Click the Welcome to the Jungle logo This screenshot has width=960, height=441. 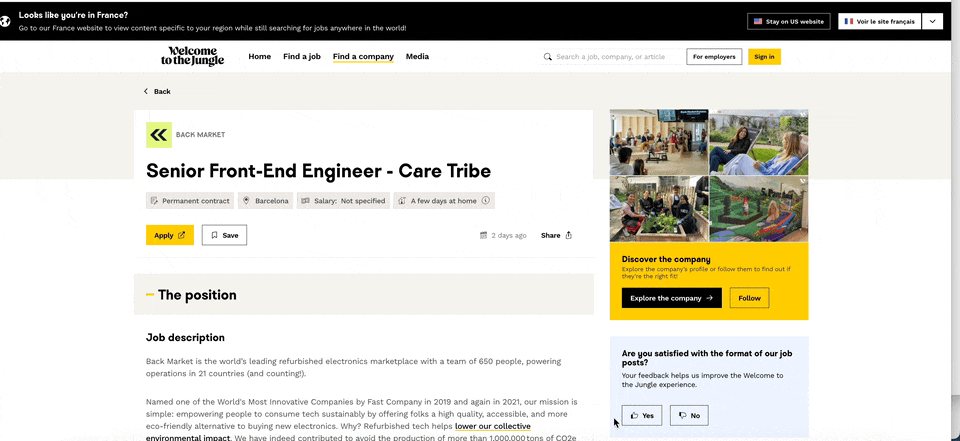192,56
